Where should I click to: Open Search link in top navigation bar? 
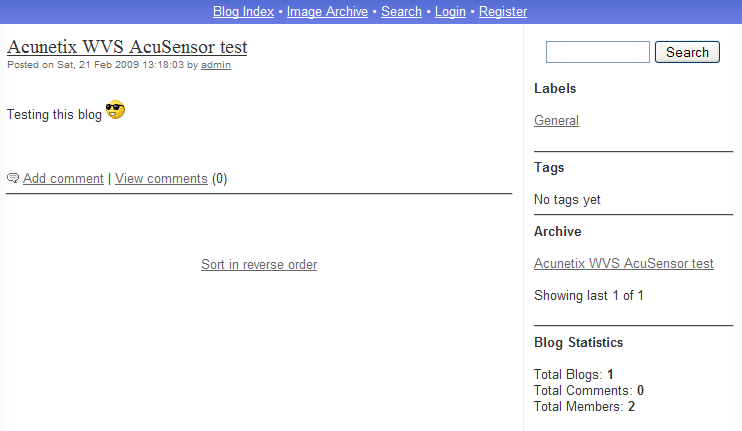pos(401,11)
